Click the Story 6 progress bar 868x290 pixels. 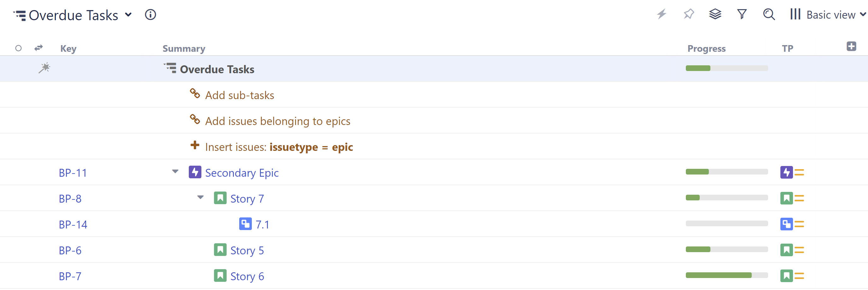(726, 275)
